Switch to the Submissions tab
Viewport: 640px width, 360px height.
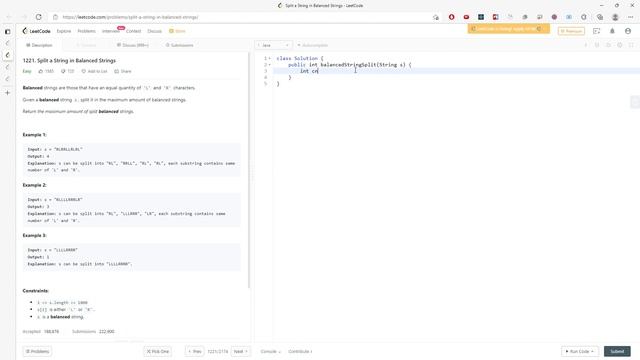click(x=180, y=45)
